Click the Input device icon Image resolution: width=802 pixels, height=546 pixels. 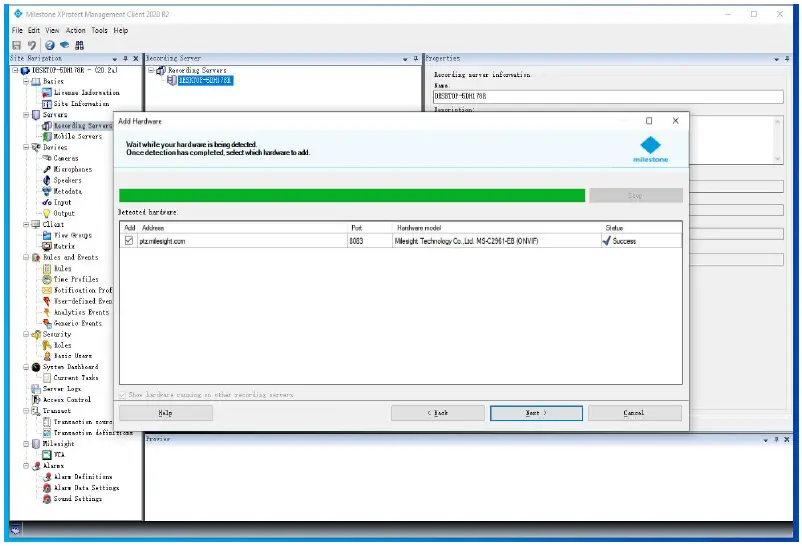pos(47,202)
